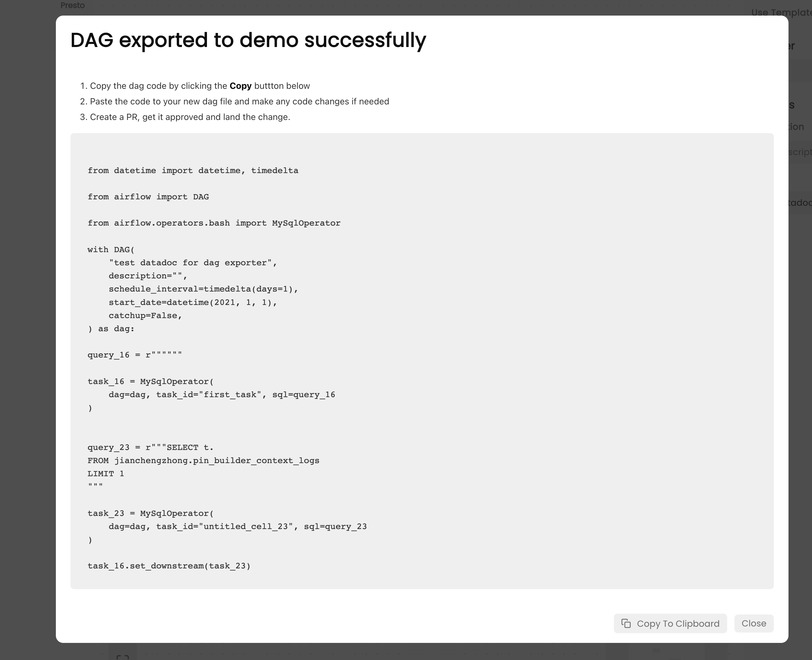Click the schedule_interval=timedelta(days=1) line
Viewport: 812px width, 660px height.
(x=203, y=289)
